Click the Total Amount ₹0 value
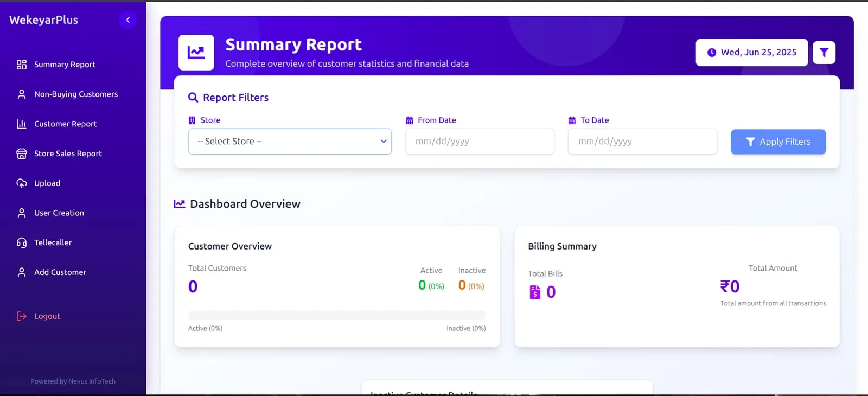The image size is (868, 396). tap(730, 286)
